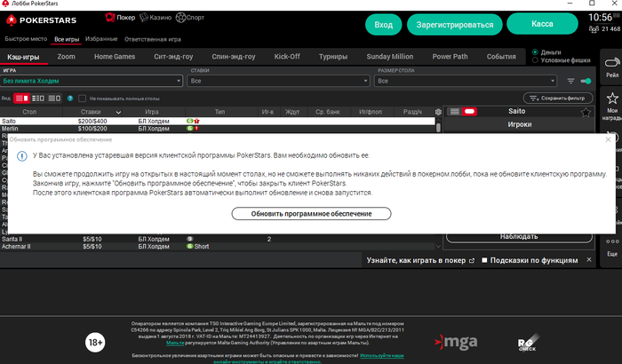Open the Касса cashier button

pos(542,24)
